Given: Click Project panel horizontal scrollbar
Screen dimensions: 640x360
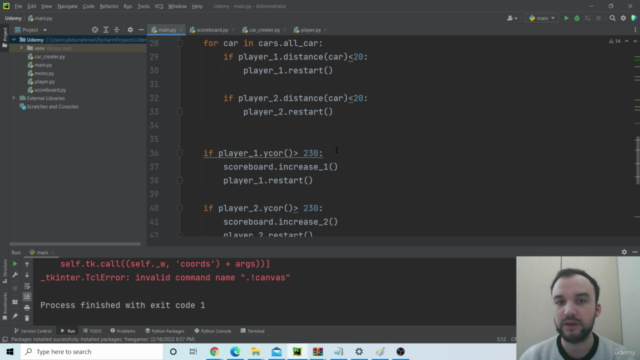Looking at the screenshot, I should click(x=75, y=244).
